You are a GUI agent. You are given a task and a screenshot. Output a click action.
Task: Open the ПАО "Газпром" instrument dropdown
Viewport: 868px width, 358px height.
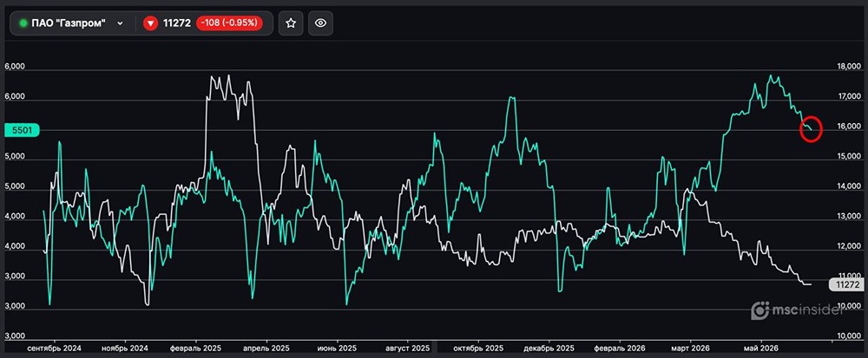tap(73, 23)
